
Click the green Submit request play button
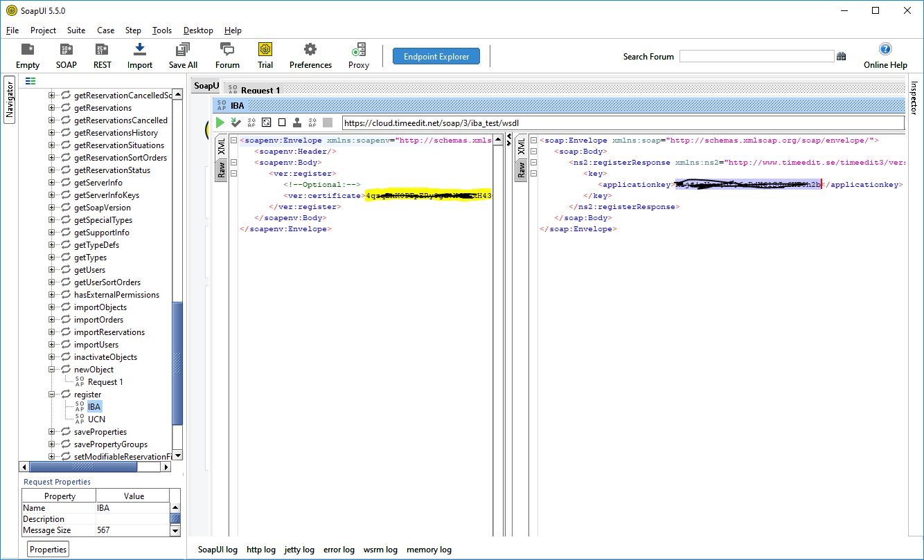[x=220, y=123]
